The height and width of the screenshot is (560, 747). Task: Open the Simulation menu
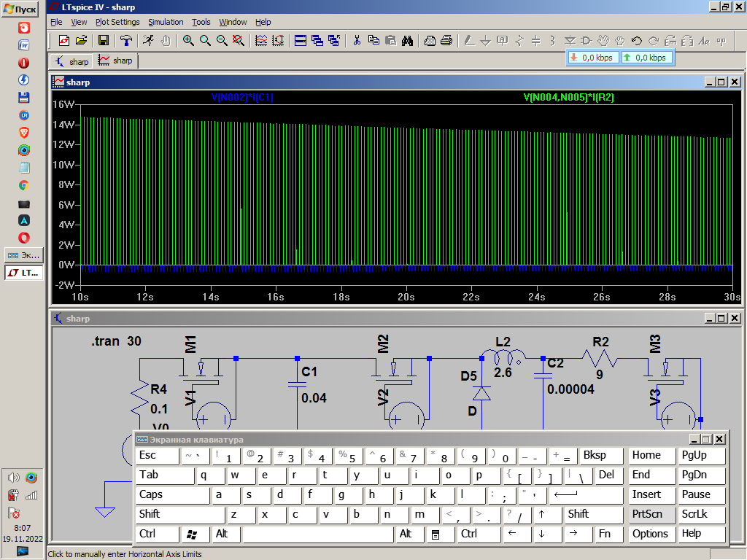click(166, 22)
